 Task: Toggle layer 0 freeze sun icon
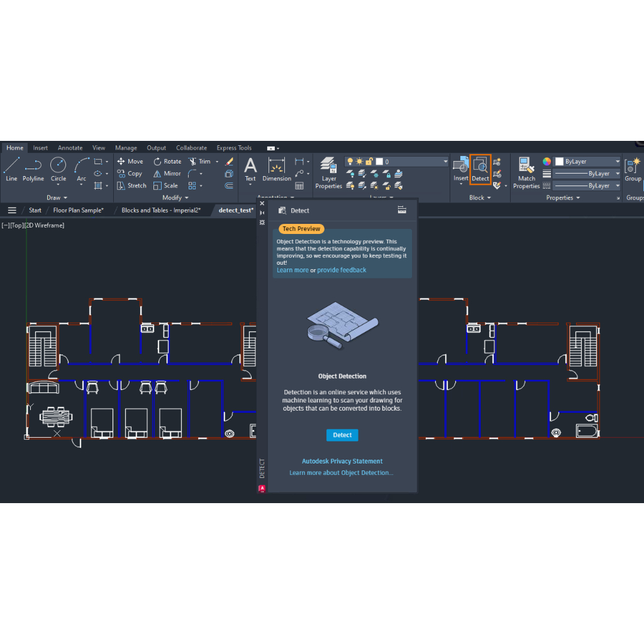click(x=359, y=162)
